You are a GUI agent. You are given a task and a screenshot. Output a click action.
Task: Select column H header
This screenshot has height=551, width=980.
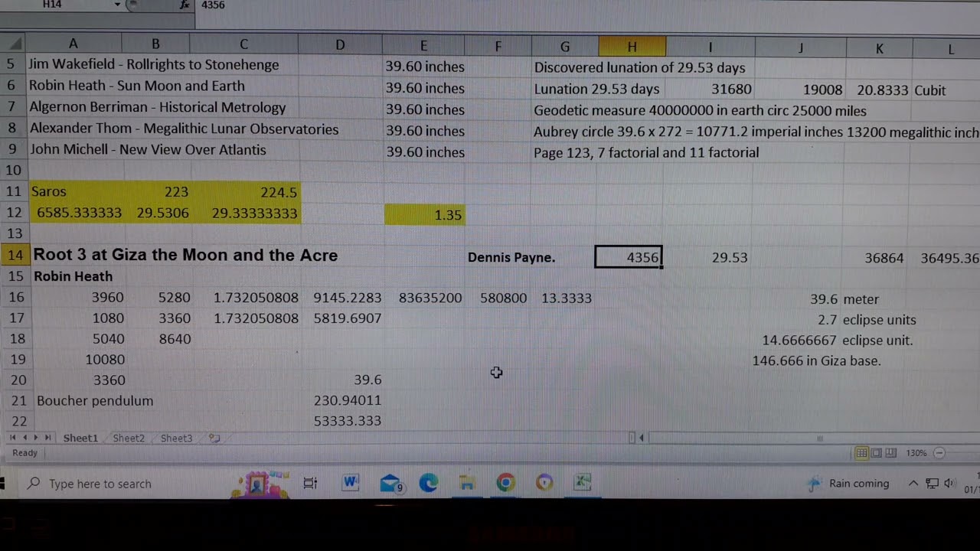632,47
